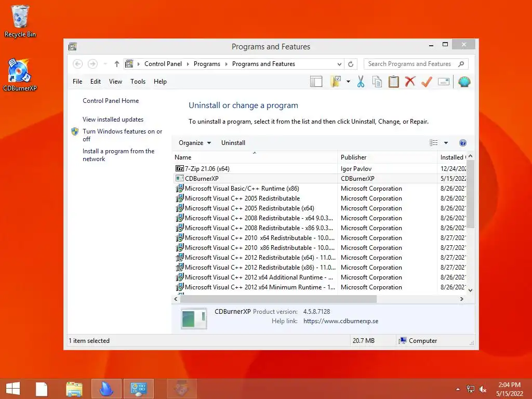Click the CDBurnerXP desktop shortcut

pyautogui.click(x=20, y=75)
